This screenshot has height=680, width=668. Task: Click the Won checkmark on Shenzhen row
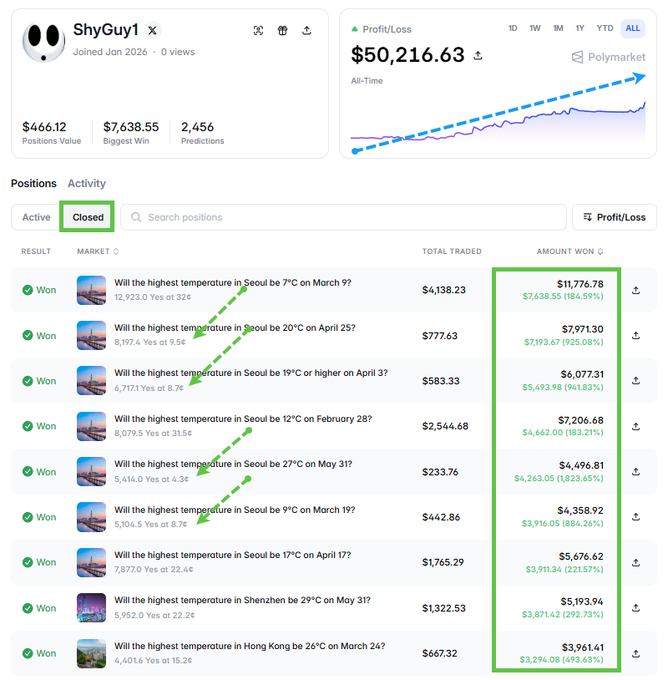pos(27,608)
